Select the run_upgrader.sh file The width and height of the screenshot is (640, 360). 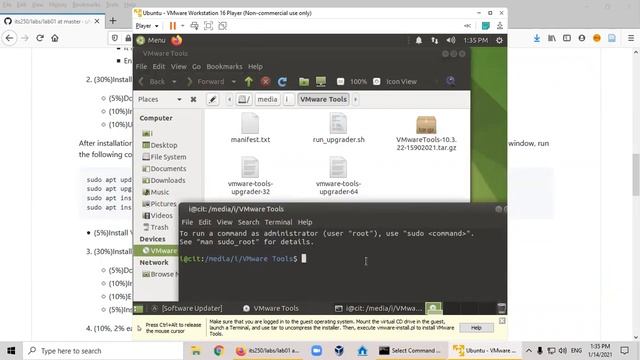(338, 128)
